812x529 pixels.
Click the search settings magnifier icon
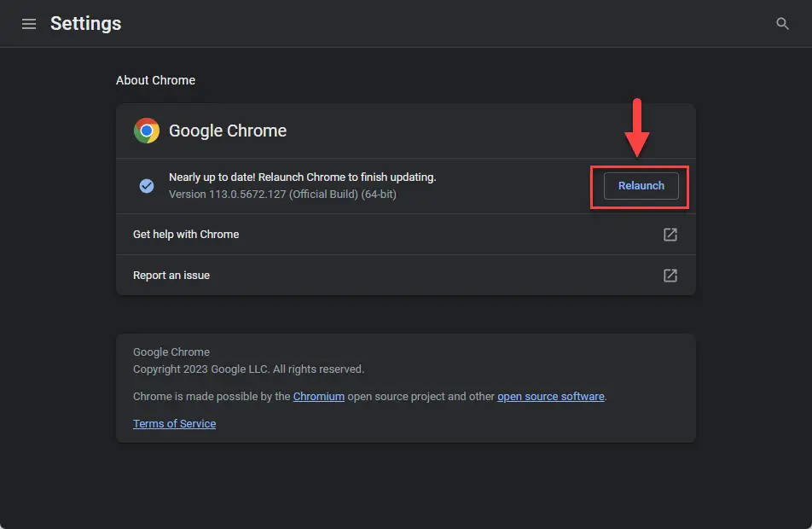coord(782,24)
